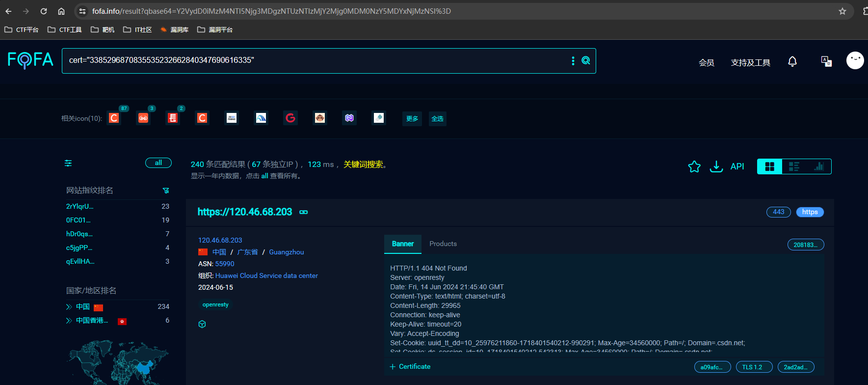Switch to grid card view
This screenshot has width=868, height=385.
pyautogui.click(x=770, y=166)
